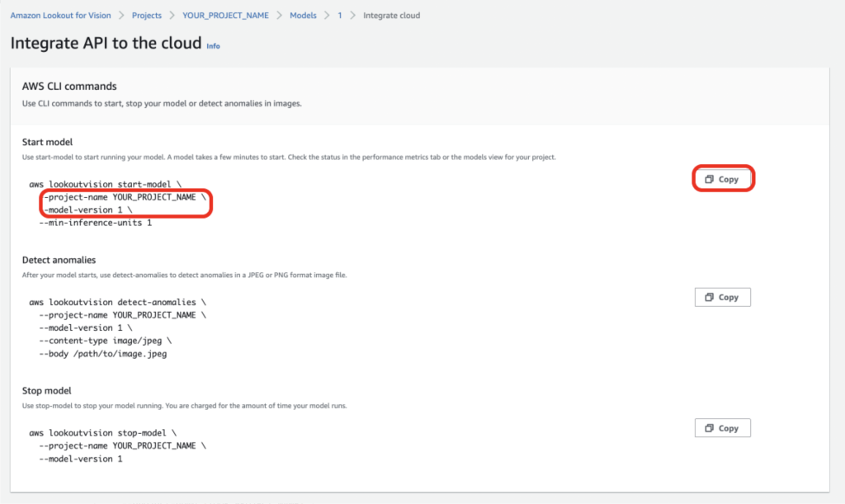The image size is (845, 504).
Task: Click '--body /path/to/image.jpeg' line
Action: (103, 354)
